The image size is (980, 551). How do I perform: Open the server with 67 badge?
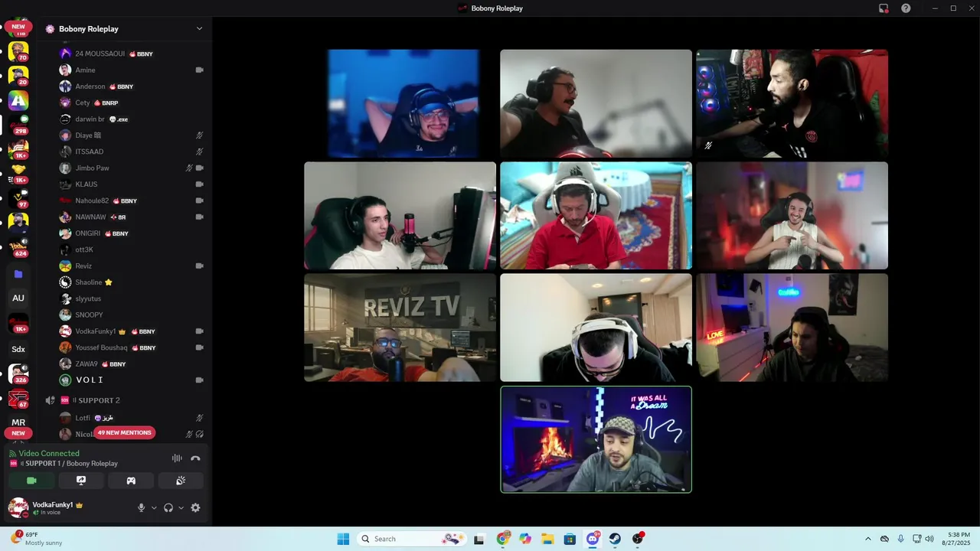18,398
